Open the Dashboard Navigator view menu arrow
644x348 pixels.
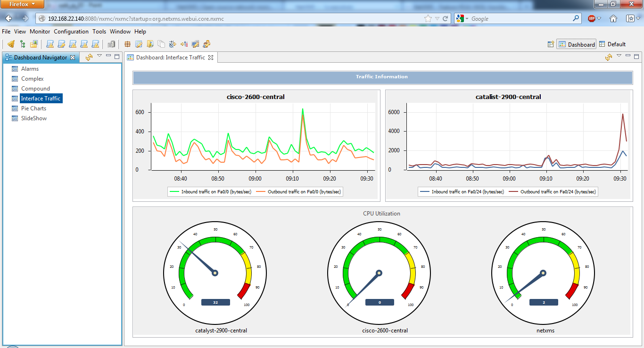point(99,56)
